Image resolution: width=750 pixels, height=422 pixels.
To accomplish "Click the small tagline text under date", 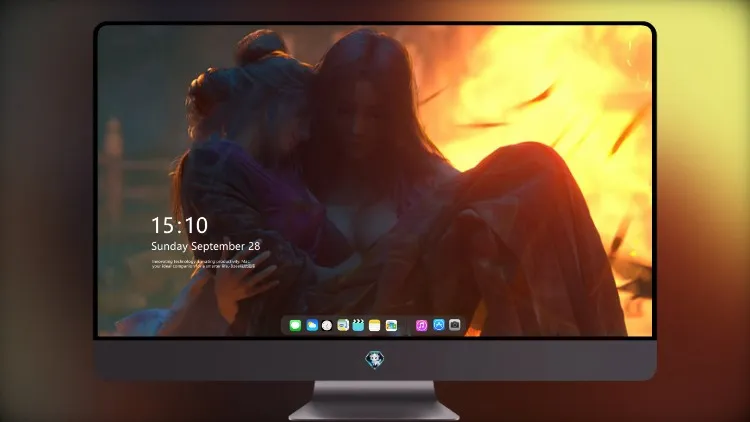I will (x=203, y=264).
